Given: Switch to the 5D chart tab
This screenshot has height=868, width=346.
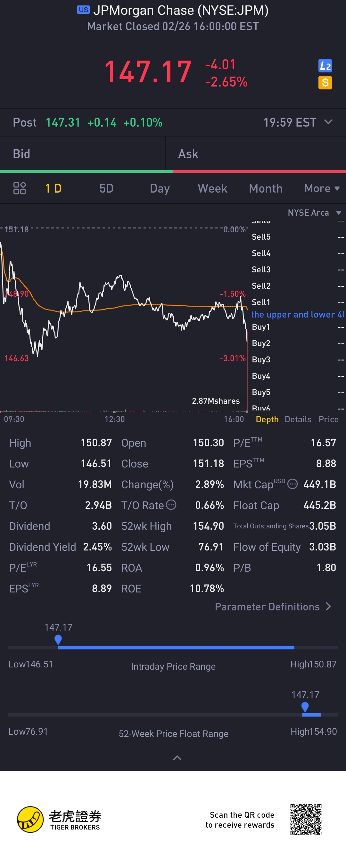Looking at the screenshot, I should (x=106, y=188).
